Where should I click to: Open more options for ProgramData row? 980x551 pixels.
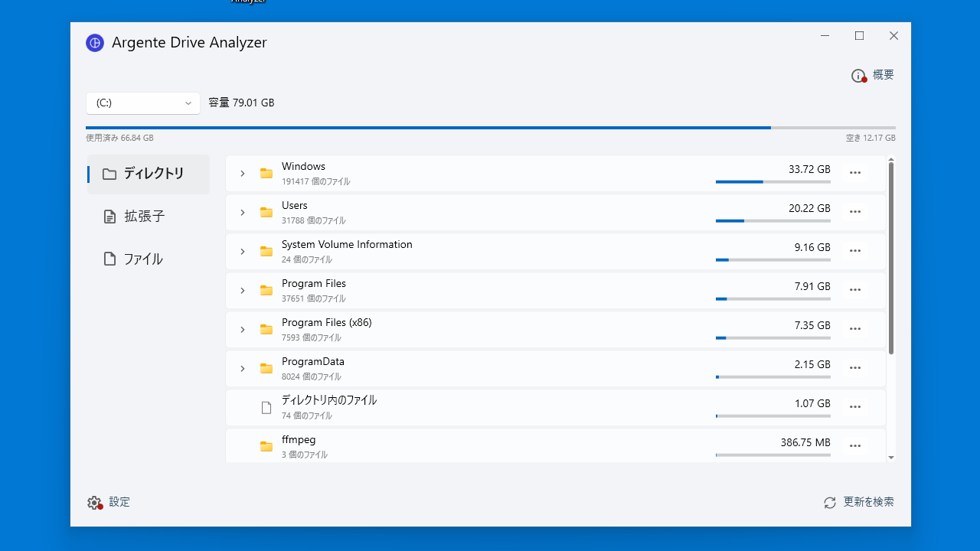click(x=855, y=369)
